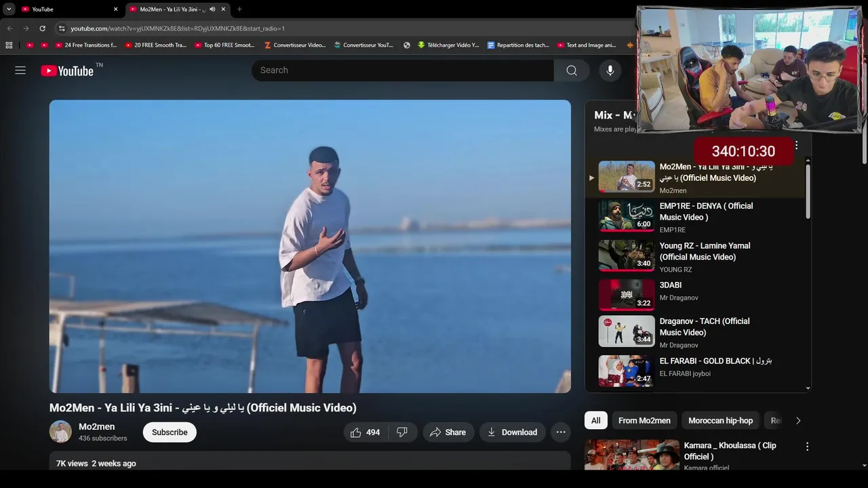Select the All filter chip
Viewport: 868px width, 488px height.
(595, 421)
